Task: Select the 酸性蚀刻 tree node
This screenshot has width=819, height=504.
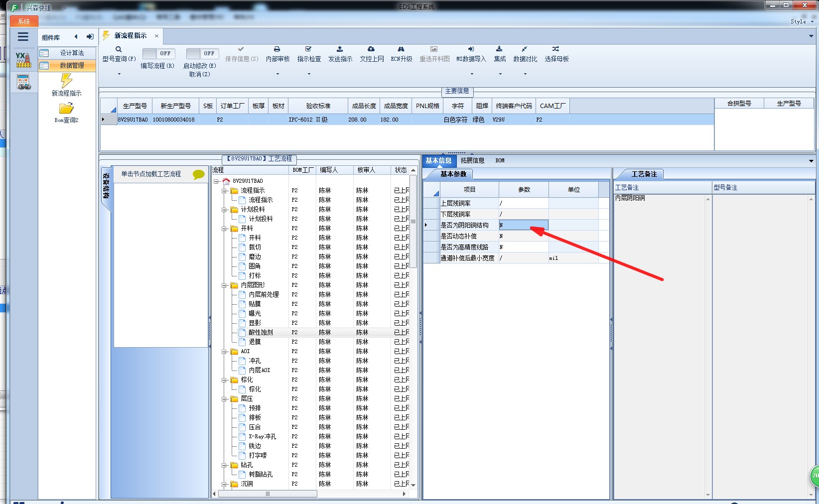Action: [261, 333]
